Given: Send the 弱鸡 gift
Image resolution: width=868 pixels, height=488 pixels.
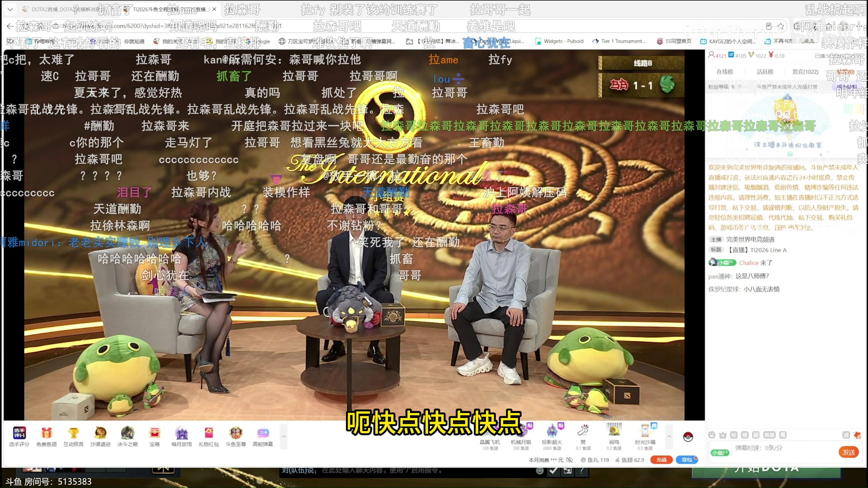Looking at the screenshot, I should 613,437.
